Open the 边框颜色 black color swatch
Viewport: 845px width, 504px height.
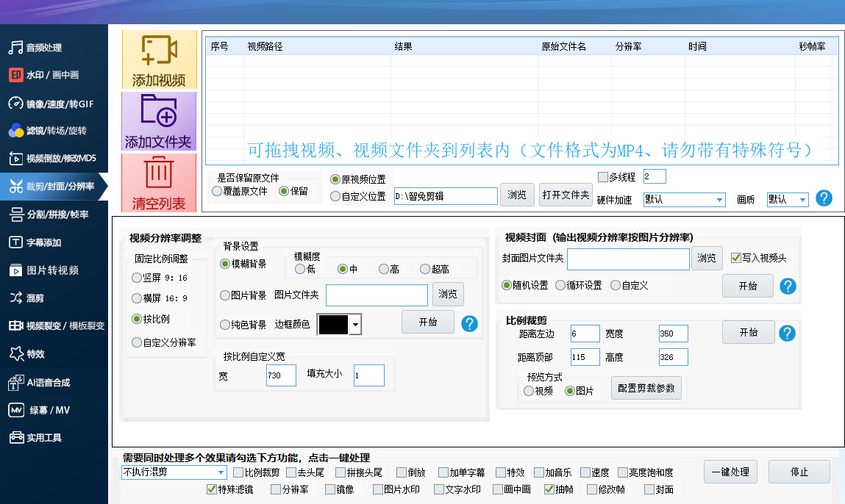pos(339,324)
